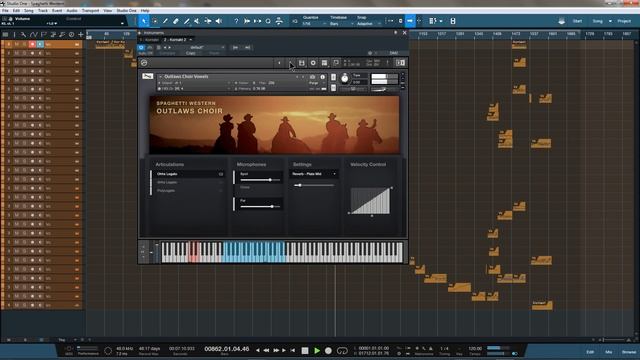Click the question mark help icon
Viewport: 640px width, 360px height.
(x=236, y=21)
